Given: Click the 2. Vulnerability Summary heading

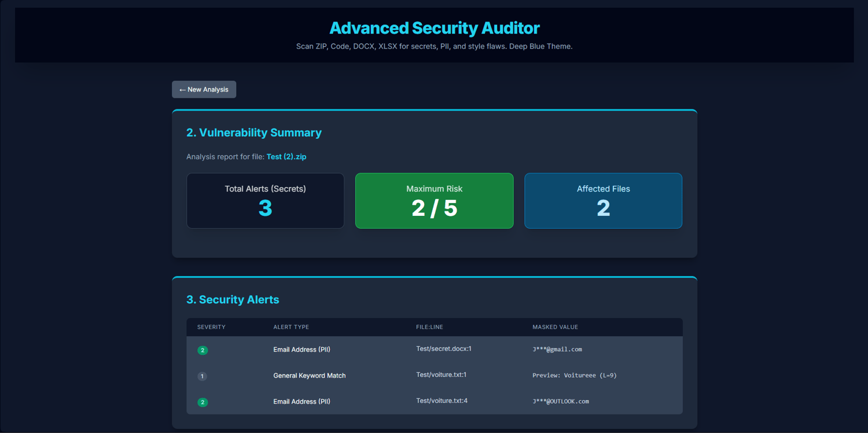Looking at the screenshot, I should pyautogui.click(x=254, y=133).
